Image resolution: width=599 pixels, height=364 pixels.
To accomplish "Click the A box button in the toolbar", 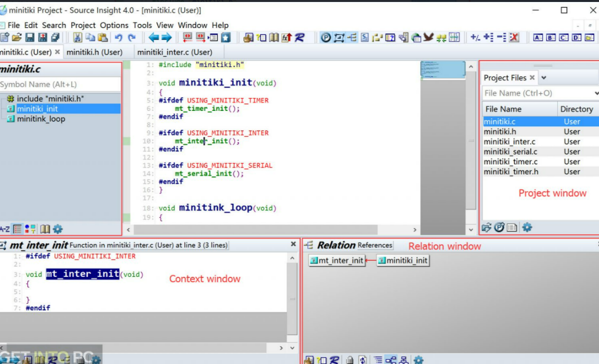I will [x=538, y=37].
